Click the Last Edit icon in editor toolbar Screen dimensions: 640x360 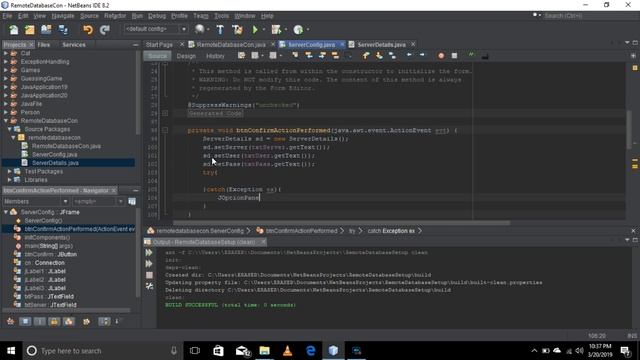point(242,55)
